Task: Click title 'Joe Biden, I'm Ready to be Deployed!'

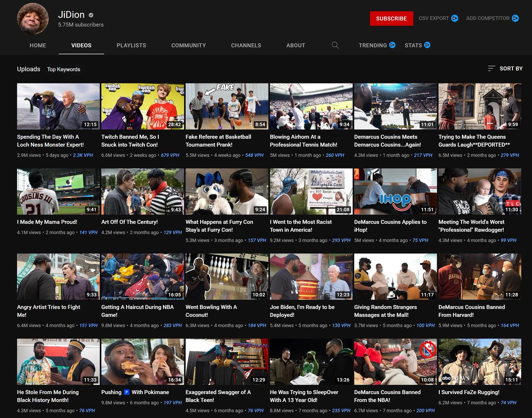Action: pyautogui.click(x=302, y=311)
